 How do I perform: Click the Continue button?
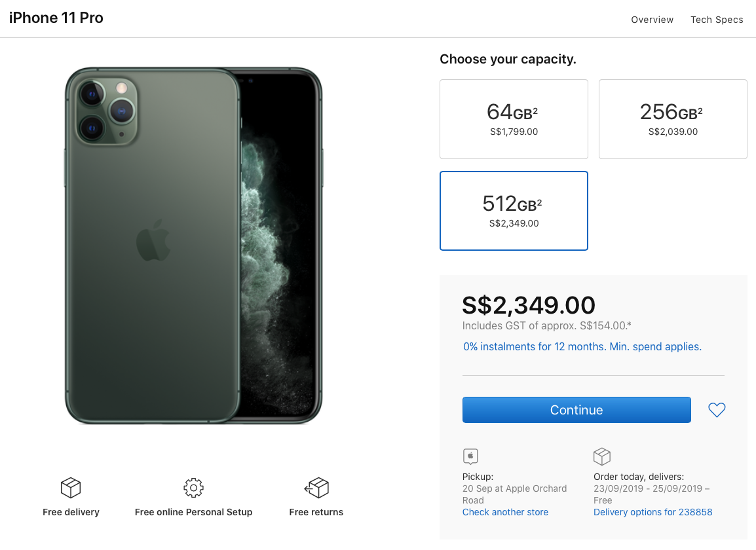(576, 410)
